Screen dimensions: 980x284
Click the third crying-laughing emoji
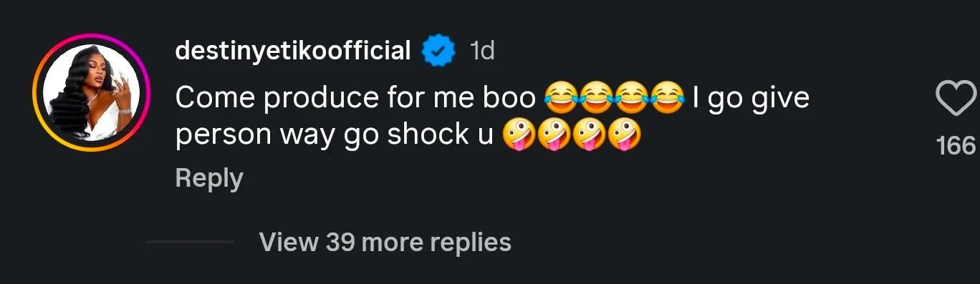(632, 98)
